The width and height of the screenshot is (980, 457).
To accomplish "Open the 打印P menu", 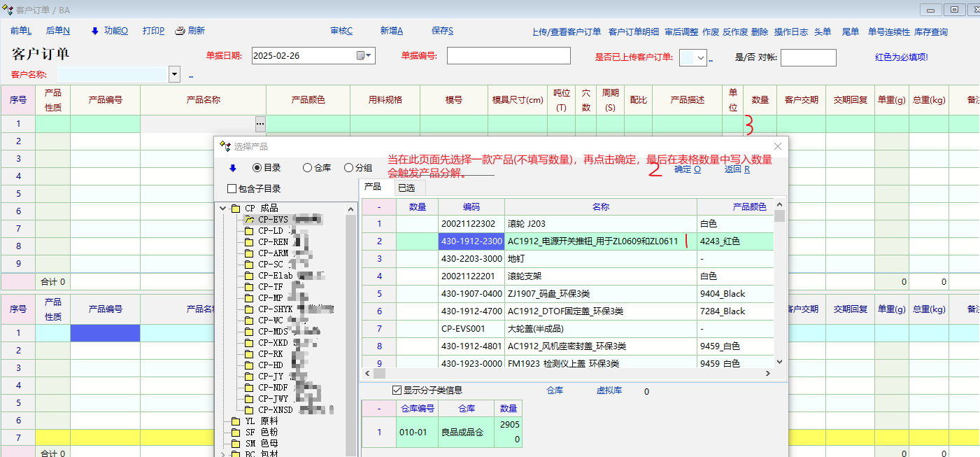I will click(x=153, y=31).
